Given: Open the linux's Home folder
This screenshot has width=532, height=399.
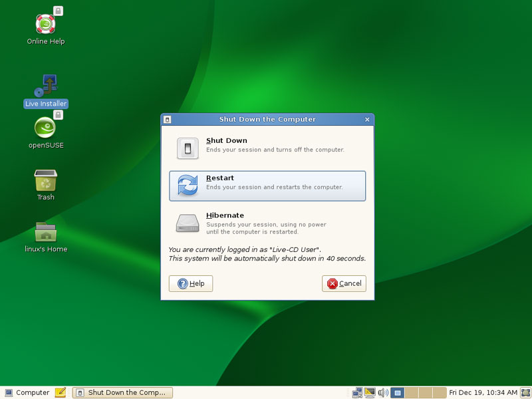Looking at the screenshot, I should 46,233.
